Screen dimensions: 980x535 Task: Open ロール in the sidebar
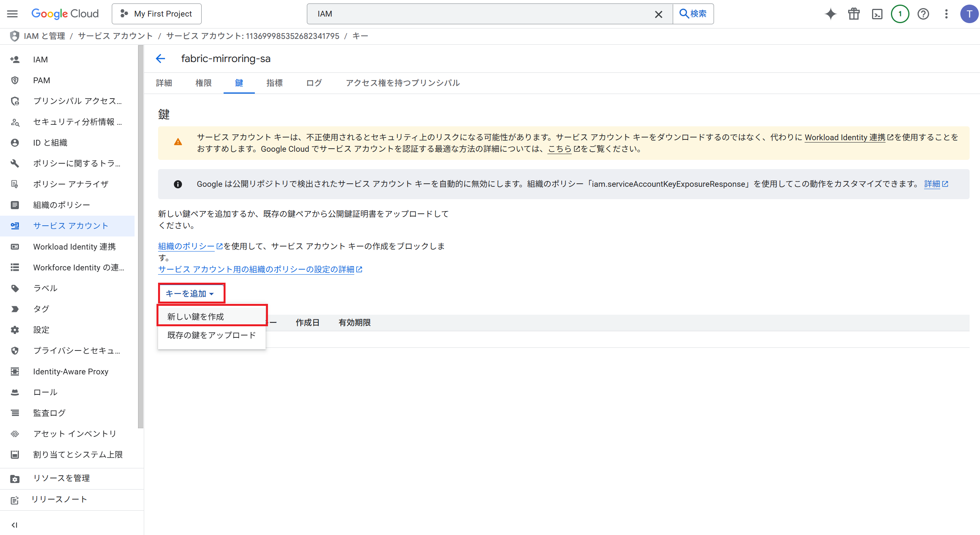(45, 392)
